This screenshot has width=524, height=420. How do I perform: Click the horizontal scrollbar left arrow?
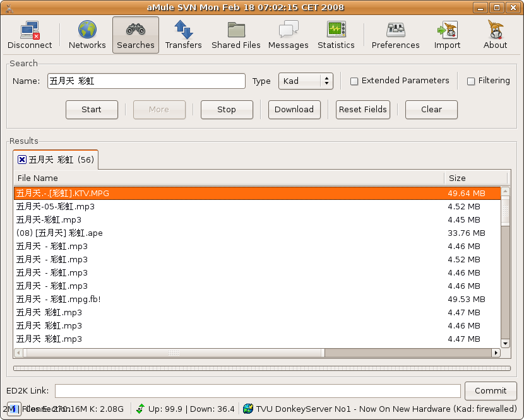pos(19,353)
